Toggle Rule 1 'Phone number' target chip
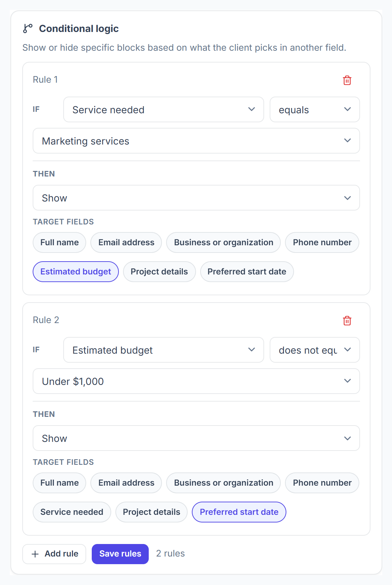The image size is (392, 585). point(322,242)
